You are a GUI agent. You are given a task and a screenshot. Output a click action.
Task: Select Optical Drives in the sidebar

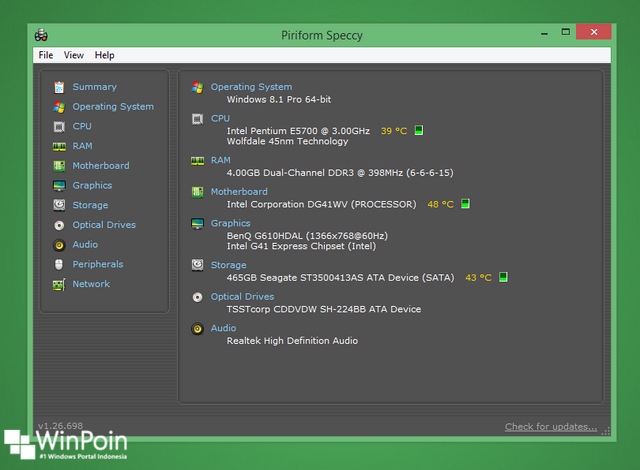pos(104,225)
